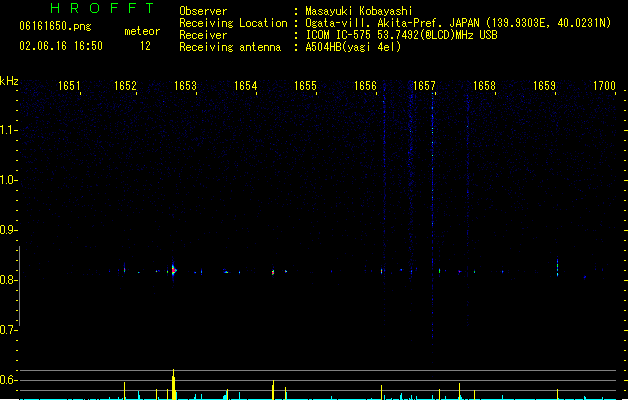The image size is (629, 400).
Task: Click the 0.7 kHz frequency label
Action: coord(7,330)
